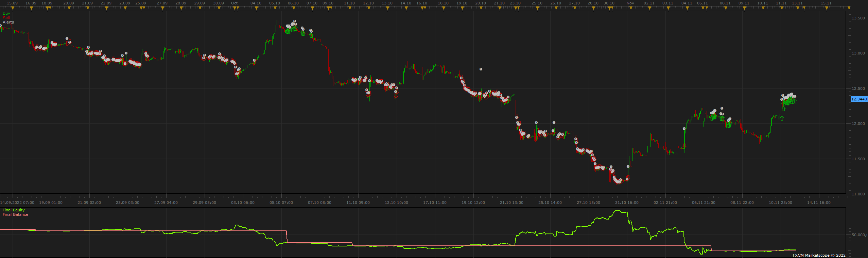Select the 06.11 21:00 time label
868x258 pixels.
point(704,203)
